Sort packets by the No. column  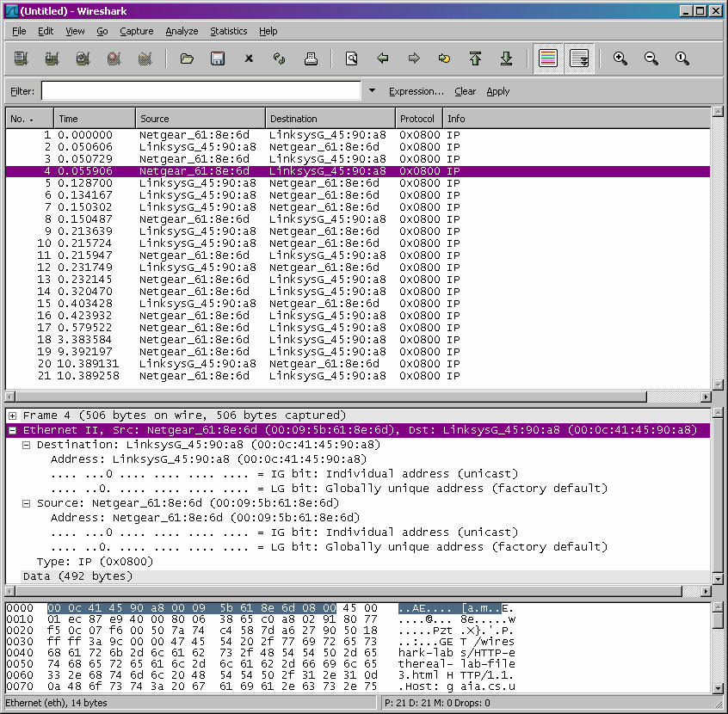(30, 119)
